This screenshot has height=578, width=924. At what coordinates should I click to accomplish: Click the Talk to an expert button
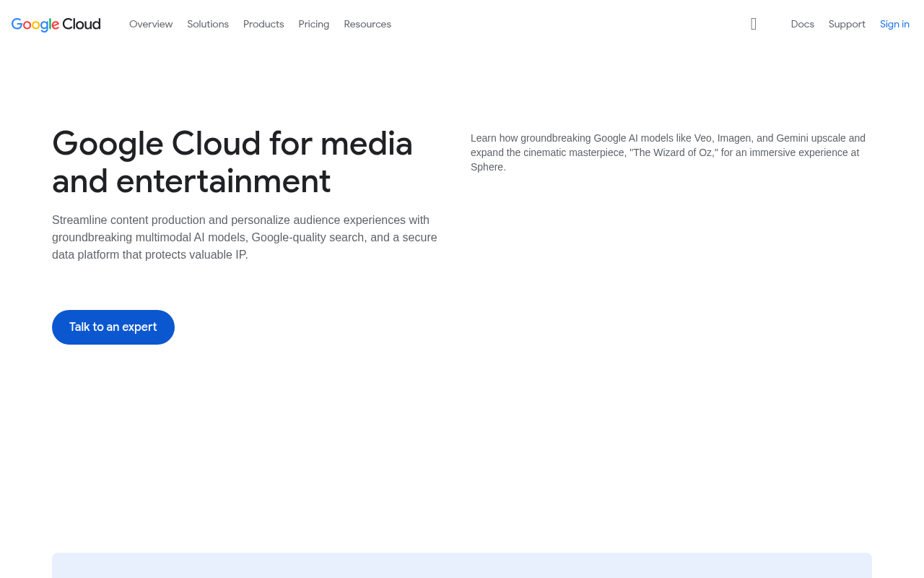tap(113, 327)
